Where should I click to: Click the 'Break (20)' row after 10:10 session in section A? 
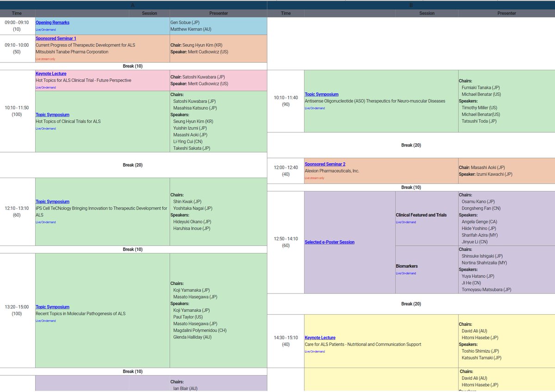pyautogui.click(x=133, y=165)
